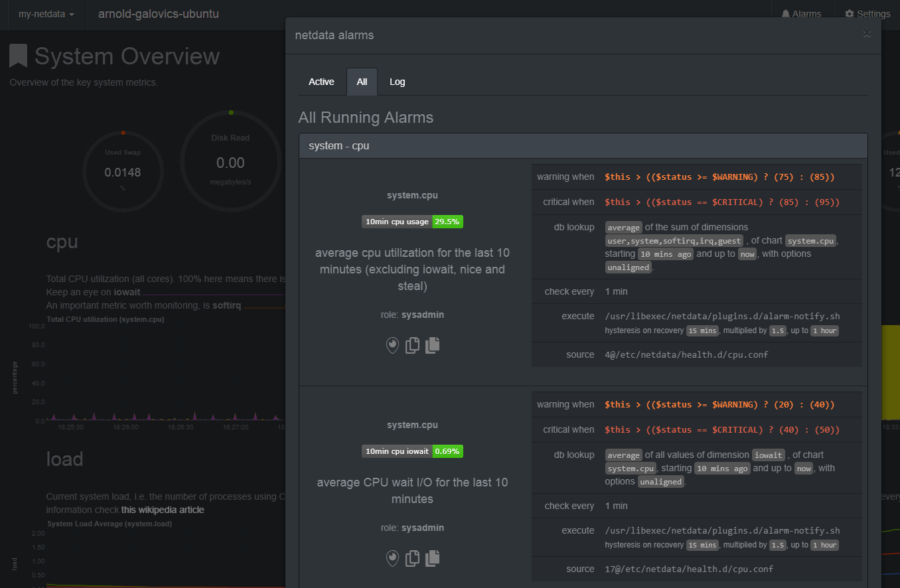The height and width of the screenshot is (588, 900).
Task: Click the source '17@/etc/netdata/health.d/cpu.conf' path
Action: tap(689, 569)
